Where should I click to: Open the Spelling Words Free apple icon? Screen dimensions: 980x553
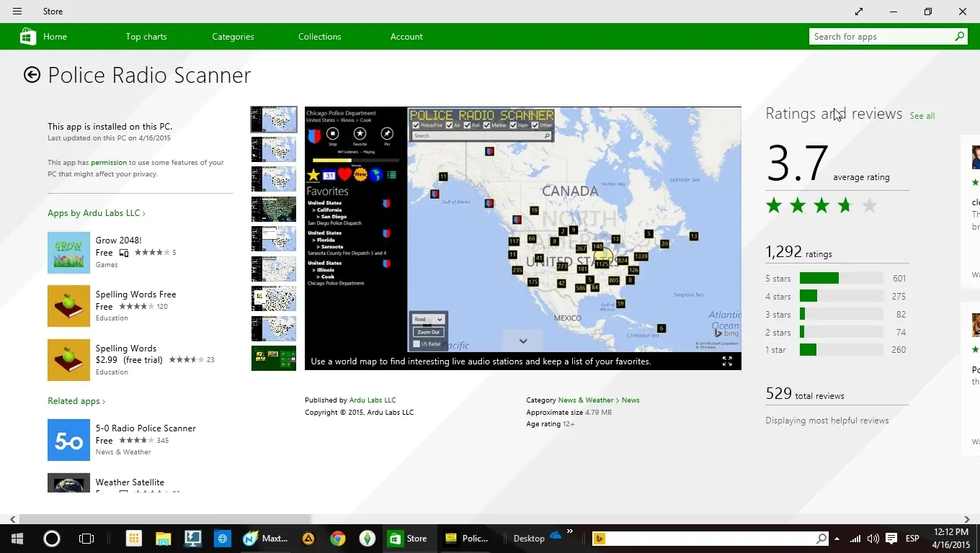click(x=68, y=306)
